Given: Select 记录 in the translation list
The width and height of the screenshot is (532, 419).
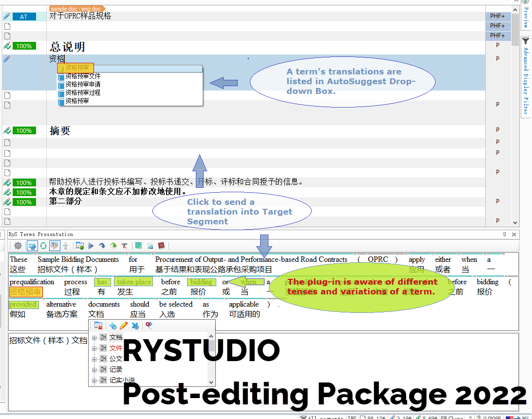Looking at the screenshot, I should point(115,369).
